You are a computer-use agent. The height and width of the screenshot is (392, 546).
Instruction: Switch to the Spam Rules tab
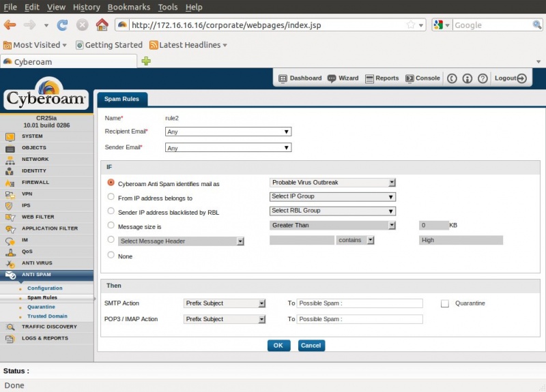[121, 99]
